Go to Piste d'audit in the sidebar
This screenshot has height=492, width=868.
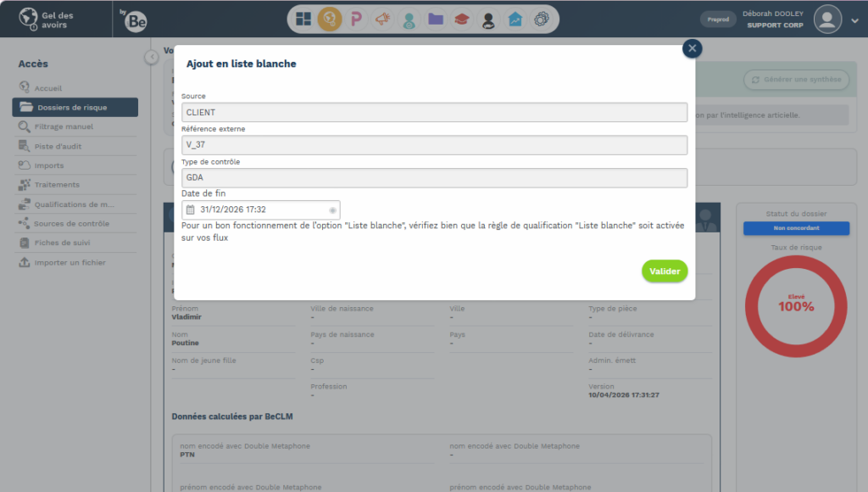point(58,146)
